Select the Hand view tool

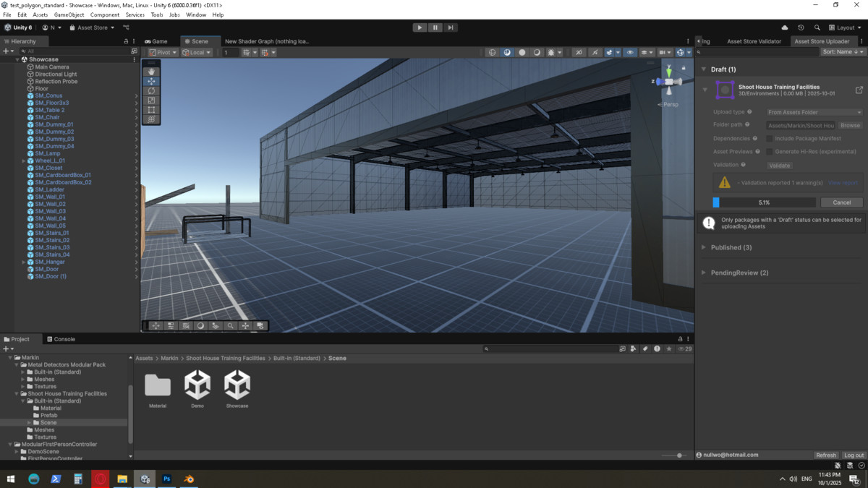[151, 72]
